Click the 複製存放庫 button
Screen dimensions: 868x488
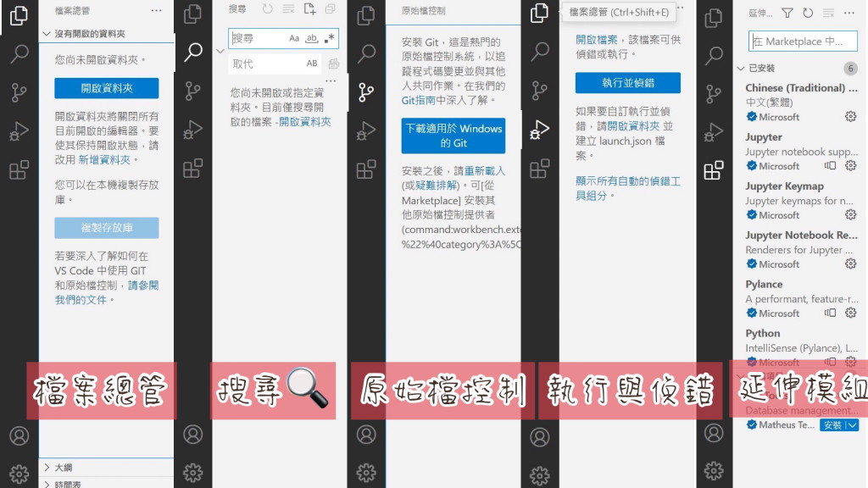[x=106, y=227]
